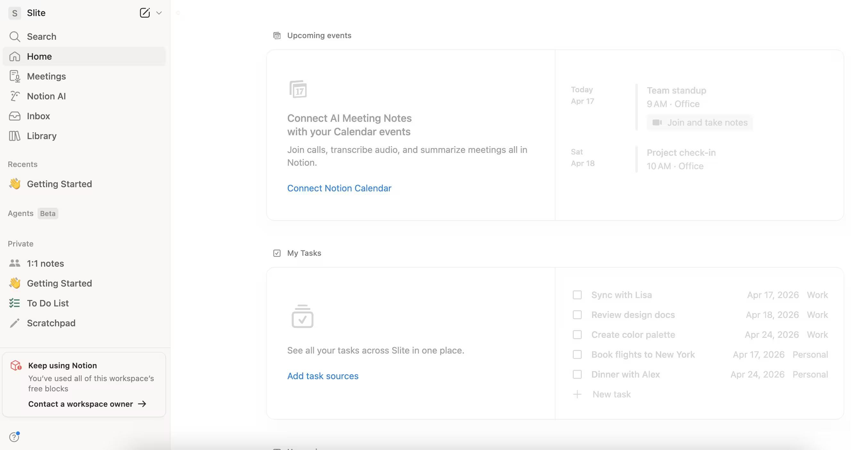Open 1:1 notes page
The width and height of the screenshot is (868, 450).
[x=84, y=263]
